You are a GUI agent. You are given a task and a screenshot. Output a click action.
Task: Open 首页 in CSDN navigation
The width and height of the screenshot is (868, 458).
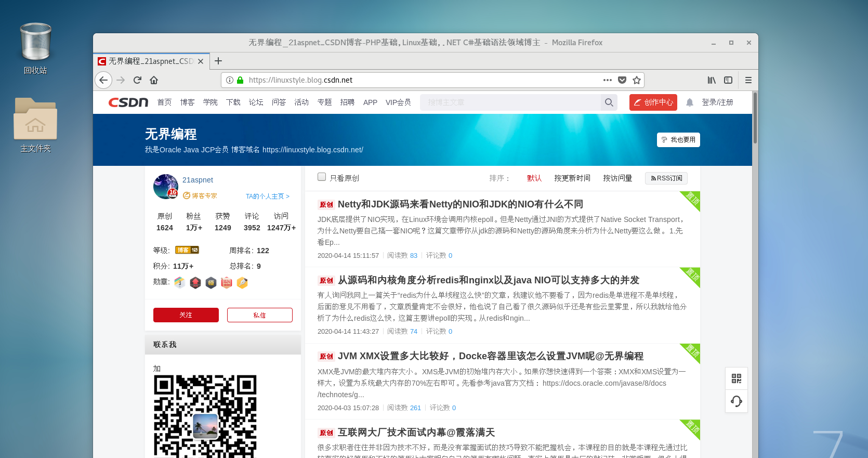164,102
